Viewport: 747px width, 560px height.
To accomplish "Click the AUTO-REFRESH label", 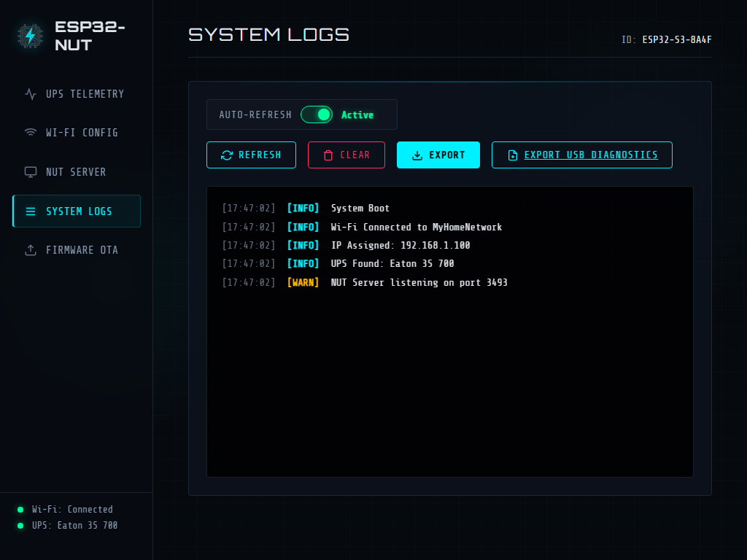I will (x=255, y=114).
